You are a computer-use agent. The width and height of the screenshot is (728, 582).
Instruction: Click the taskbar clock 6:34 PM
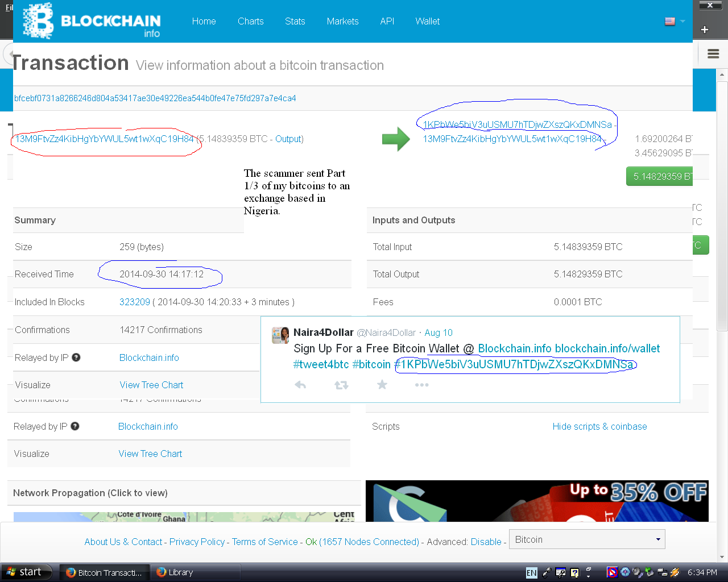702,572
